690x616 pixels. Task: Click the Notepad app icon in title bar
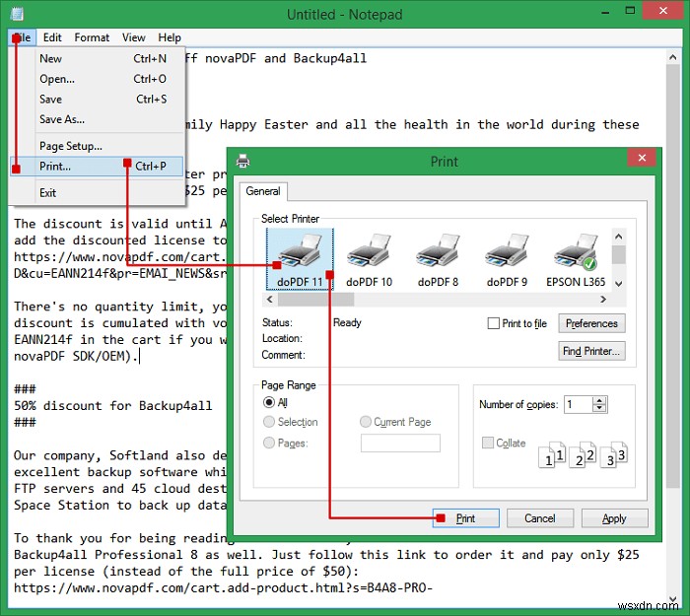(x=17, y=14)
